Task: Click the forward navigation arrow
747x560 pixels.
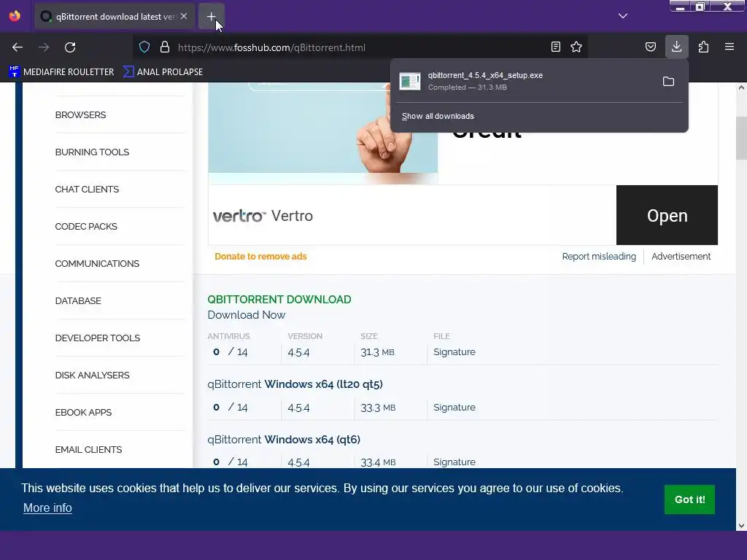Action: (x=44, y=47)
